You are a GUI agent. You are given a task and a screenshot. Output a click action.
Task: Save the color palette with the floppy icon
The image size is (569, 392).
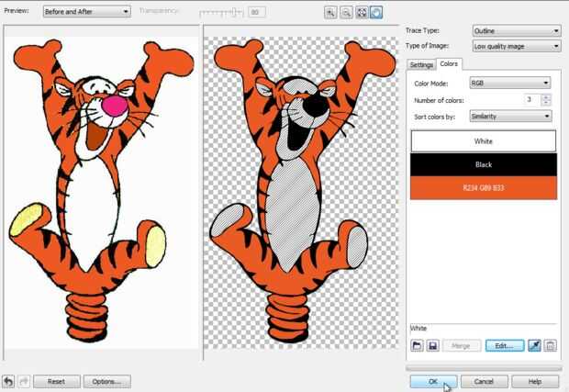coord(432,345)
